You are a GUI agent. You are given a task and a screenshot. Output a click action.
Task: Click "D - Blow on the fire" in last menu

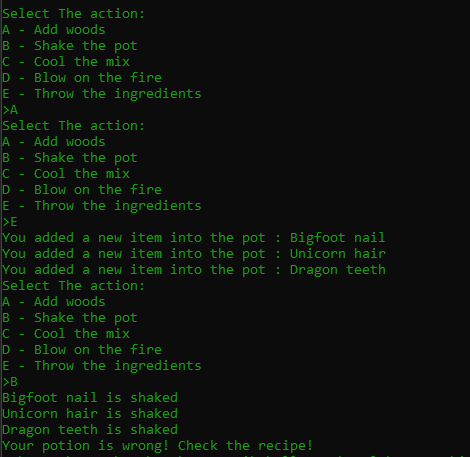(x=82, y=350)
